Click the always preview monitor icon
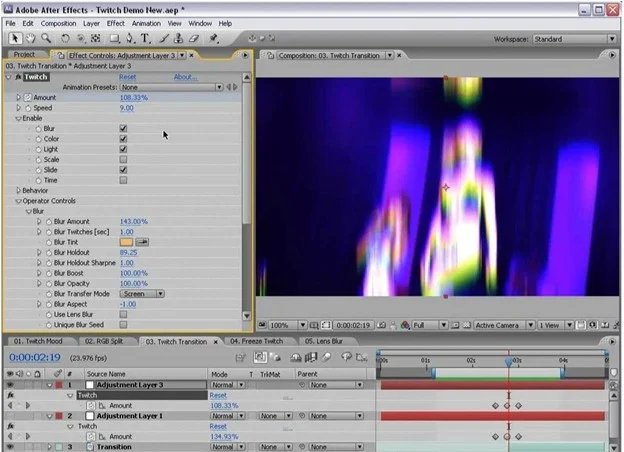Viewport: 624px width, 452px height. [x=262, y=325]
